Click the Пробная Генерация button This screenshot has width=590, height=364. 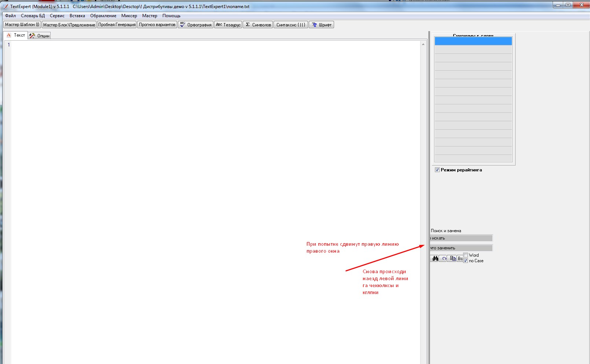pos(117,25)
